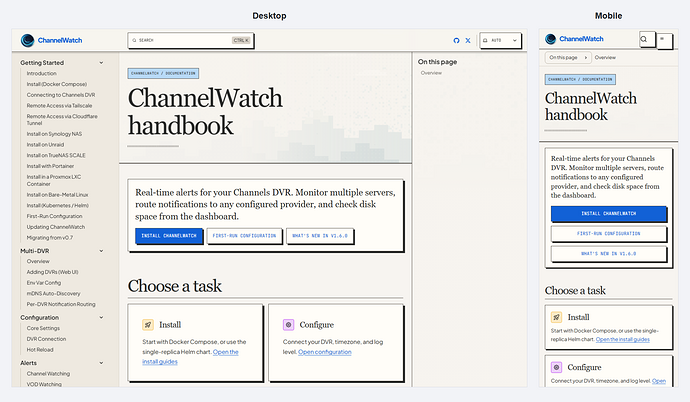The height and width of the screenshot is (402, 690).
Task: Open Remote Access via Tailscale sidebar item
Action: coord(59,106)
